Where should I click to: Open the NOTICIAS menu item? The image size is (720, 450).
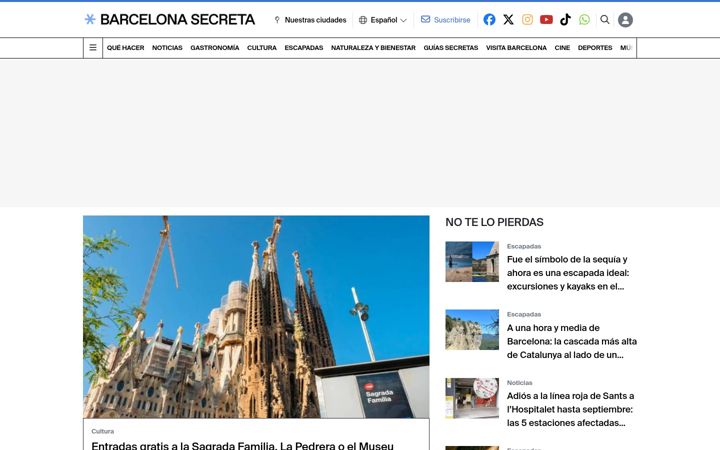[167, 48]
